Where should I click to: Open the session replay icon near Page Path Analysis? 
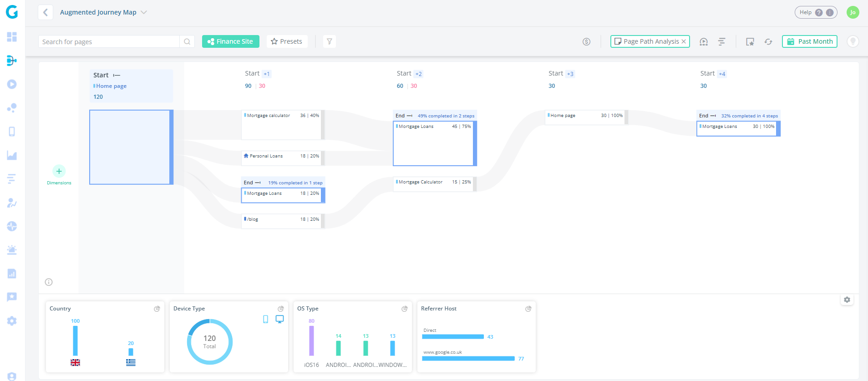tap(704, 42)
